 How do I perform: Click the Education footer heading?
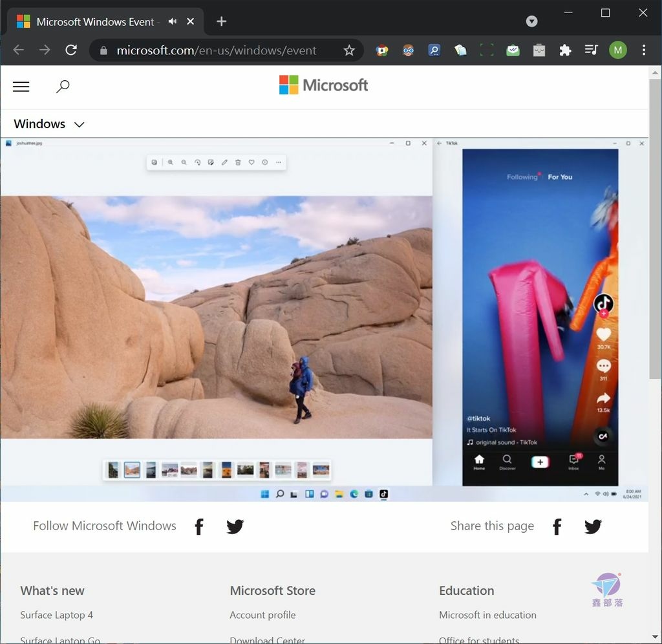pos(467,590)
